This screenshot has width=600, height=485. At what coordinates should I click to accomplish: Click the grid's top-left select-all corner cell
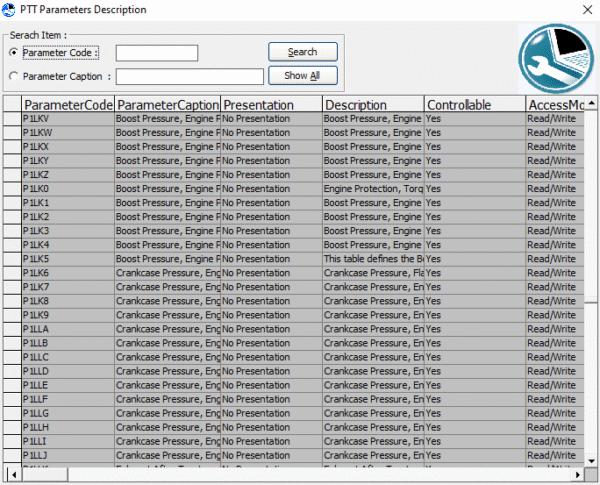tap(12, 104)
